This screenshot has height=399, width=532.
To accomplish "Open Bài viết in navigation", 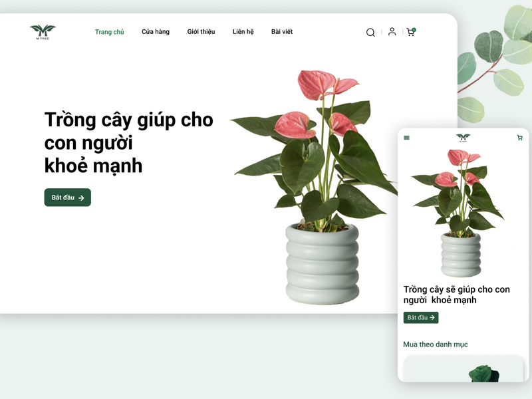I will [281, 31].
